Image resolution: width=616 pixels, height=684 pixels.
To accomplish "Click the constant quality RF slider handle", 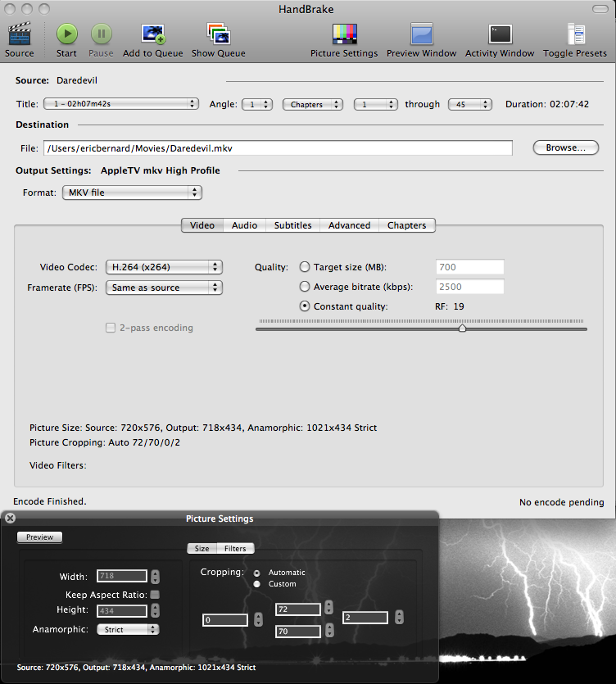I will tap(462, 328).
